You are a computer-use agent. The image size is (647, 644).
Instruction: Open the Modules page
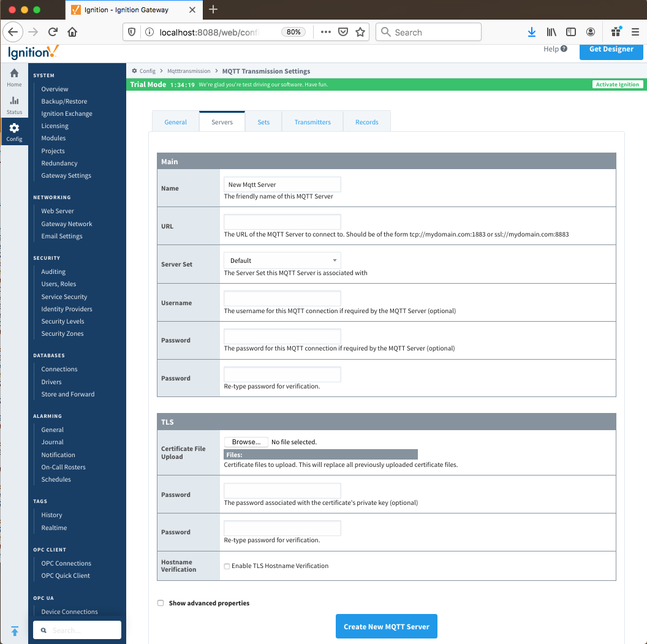[x=53, y=138]
